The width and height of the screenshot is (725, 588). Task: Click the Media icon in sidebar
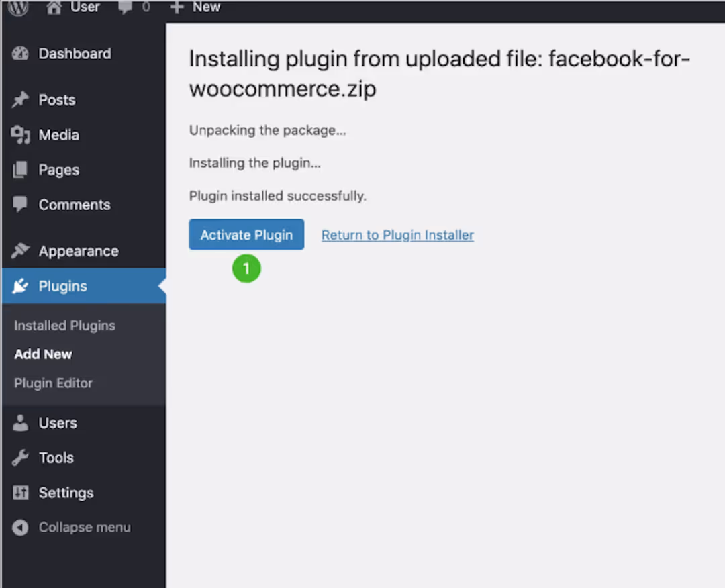(20, 135)
